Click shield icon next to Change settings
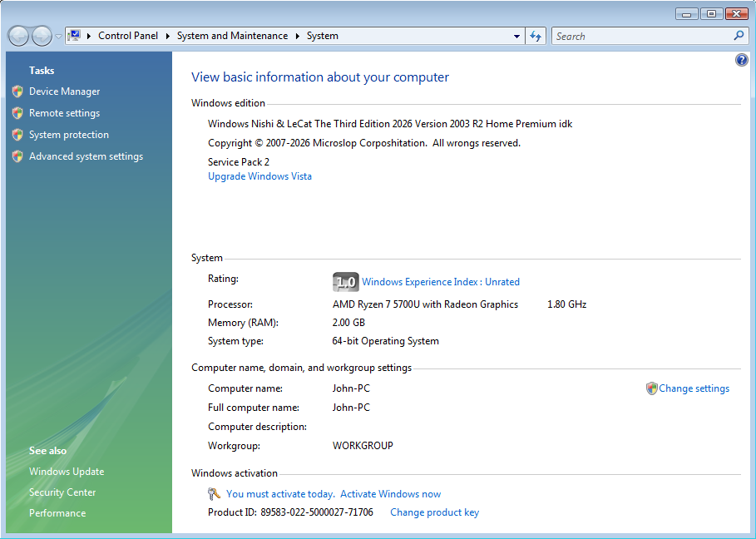Viewport: 756px width, 539px height. (x=652, y=388)
